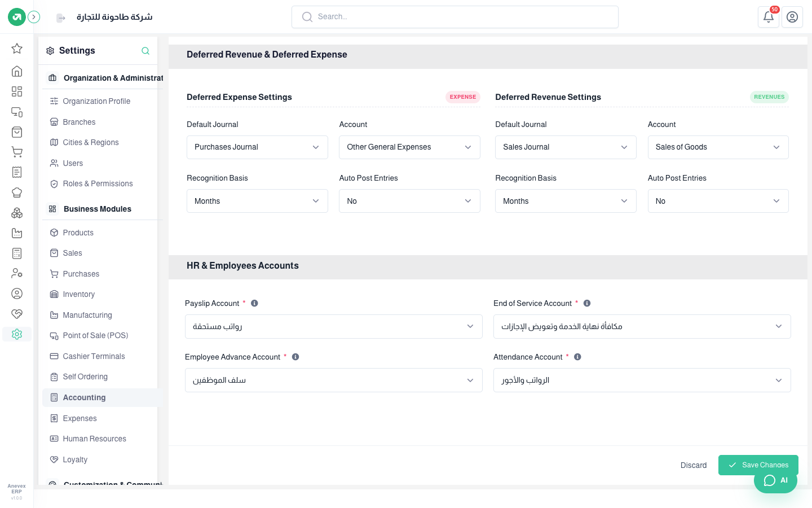Open the AI chat button

(x=775, y=480)
